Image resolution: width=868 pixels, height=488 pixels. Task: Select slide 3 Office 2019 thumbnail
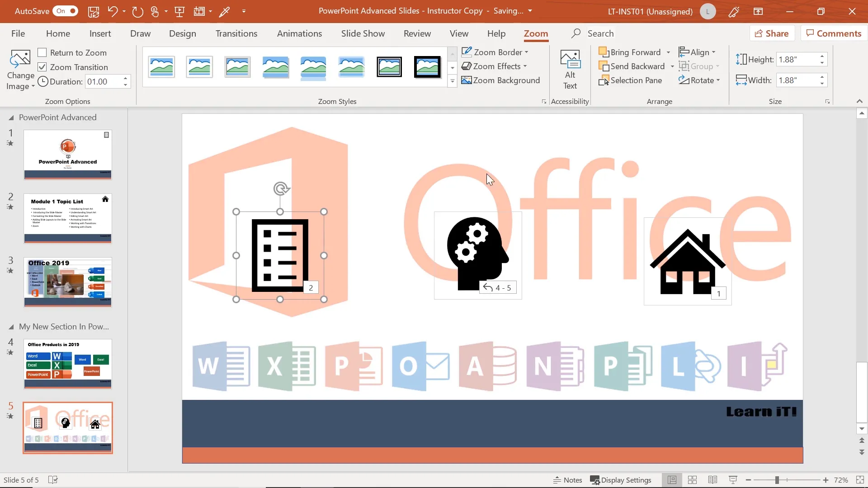68,282
